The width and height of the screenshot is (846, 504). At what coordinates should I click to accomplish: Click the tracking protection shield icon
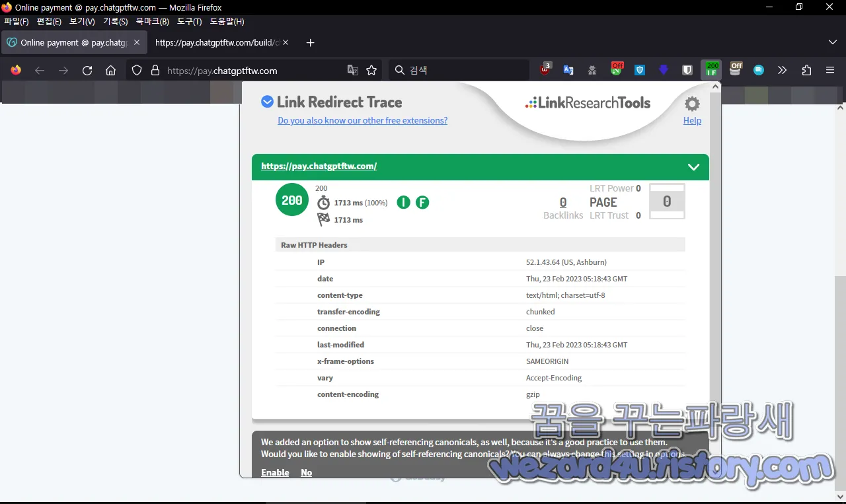click(137, 70)
